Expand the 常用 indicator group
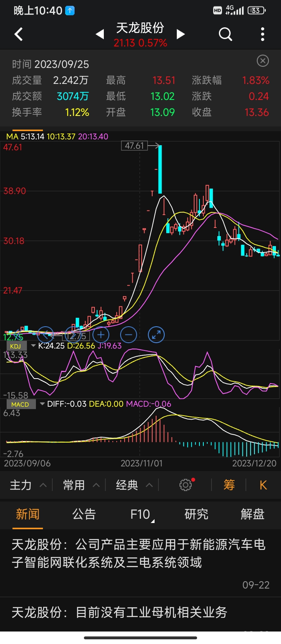Viewport: 281px width, 644px height. point(81,485)
